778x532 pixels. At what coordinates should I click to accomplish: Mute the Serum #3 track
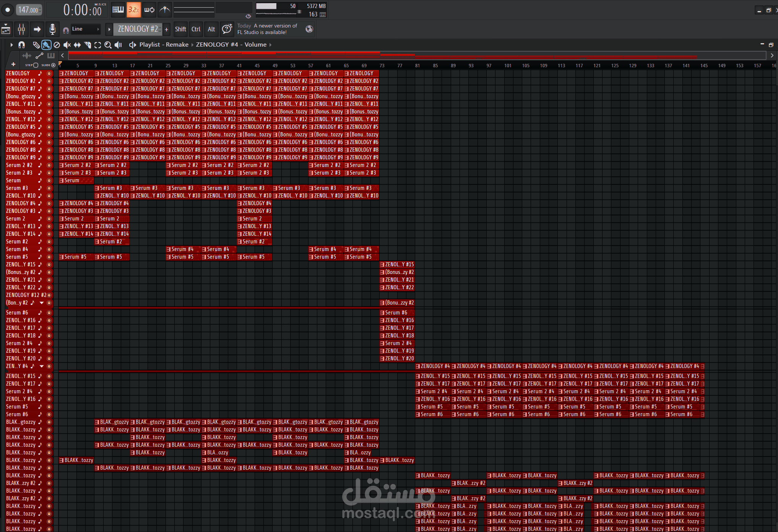[x=49, y=188]
